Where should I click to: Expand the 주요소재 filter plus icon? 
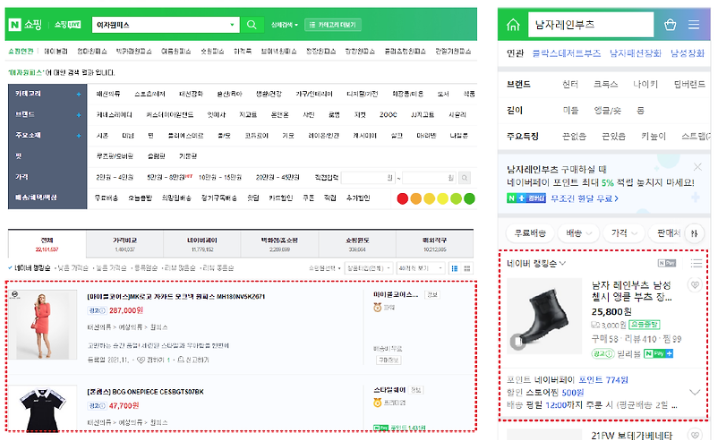click(x=79, y=135)
